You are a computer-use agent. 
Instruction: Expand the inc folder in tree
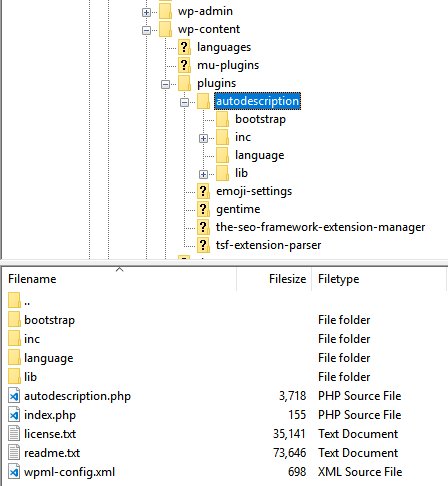[203, 138]
